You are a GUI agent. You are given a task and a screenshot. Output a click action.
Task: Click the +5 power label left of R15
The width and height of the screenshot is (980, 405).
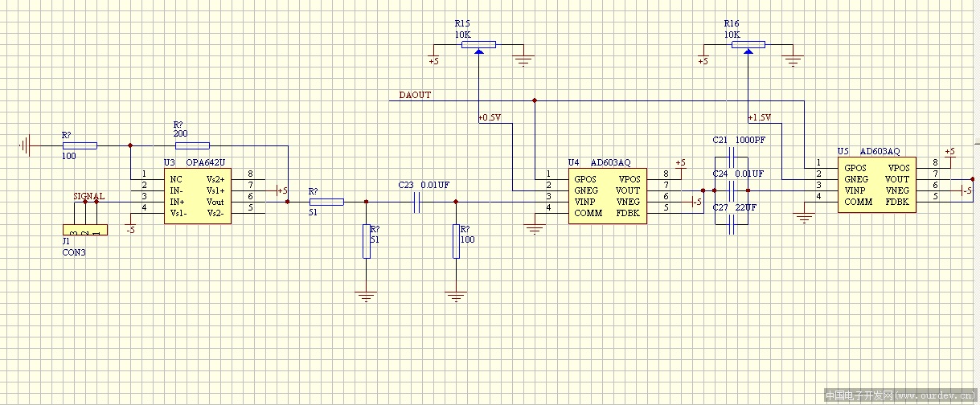pyautogui.click(x=433, y=61)
